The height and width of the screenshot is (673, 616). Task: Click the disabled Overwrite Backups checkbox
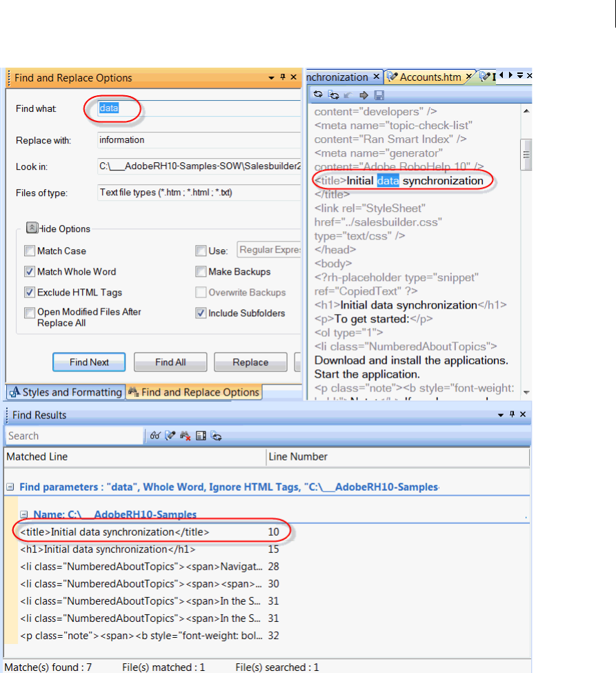click(x=201, y=292)
